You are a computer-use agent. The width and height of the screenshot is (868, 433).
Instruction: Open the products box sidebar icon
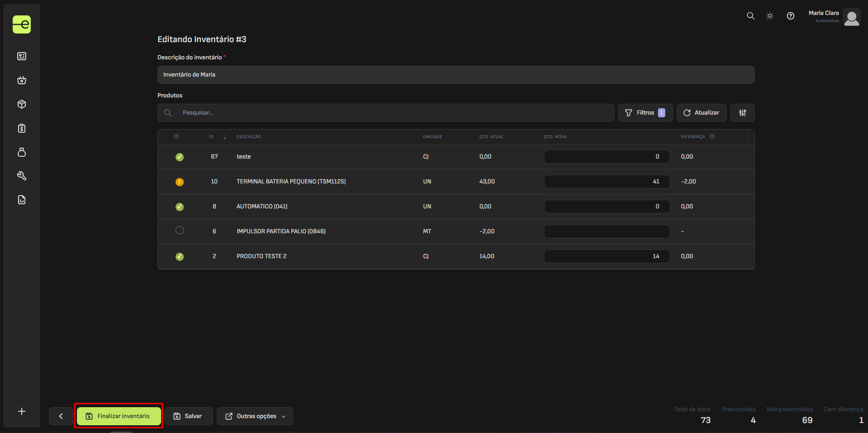(x=22, y=104)
